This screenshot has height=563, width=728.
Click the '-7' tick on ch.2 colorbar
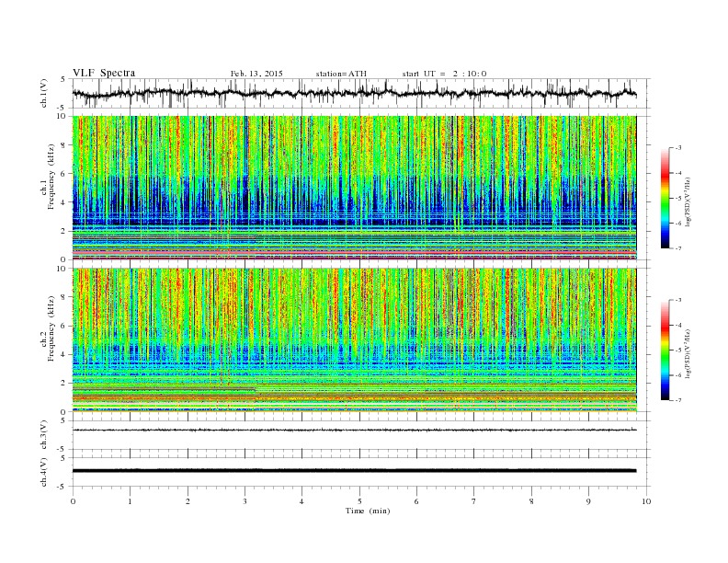click(677, 400)
